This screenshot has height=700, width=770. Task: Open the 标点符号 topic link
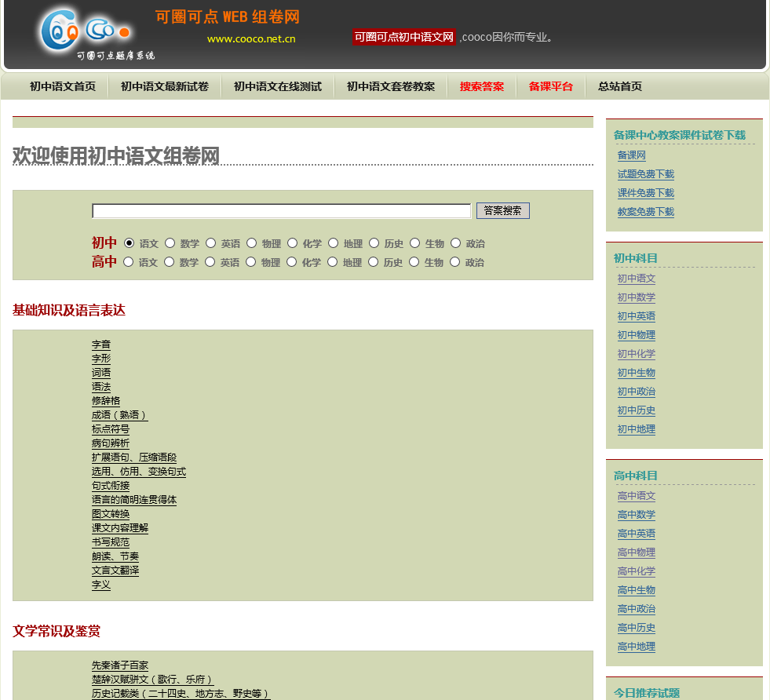point(111,429)
